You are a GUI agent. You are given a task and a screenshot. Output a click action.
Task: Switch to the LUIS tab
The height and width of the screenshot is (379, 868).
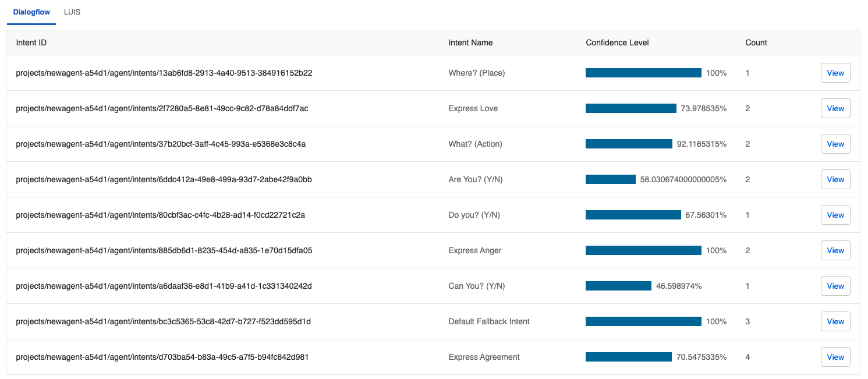(x=72, y=12)
